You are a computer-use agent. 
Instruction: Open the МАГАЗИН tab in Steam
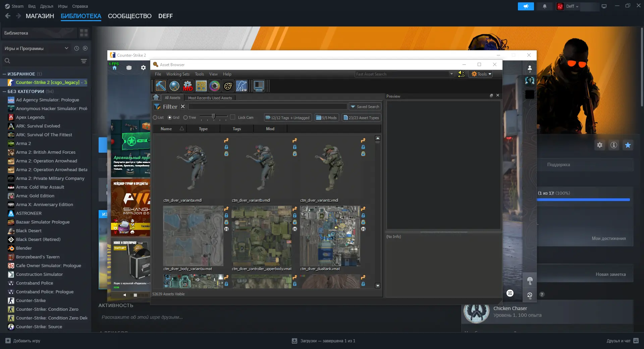tap(40, 16)
